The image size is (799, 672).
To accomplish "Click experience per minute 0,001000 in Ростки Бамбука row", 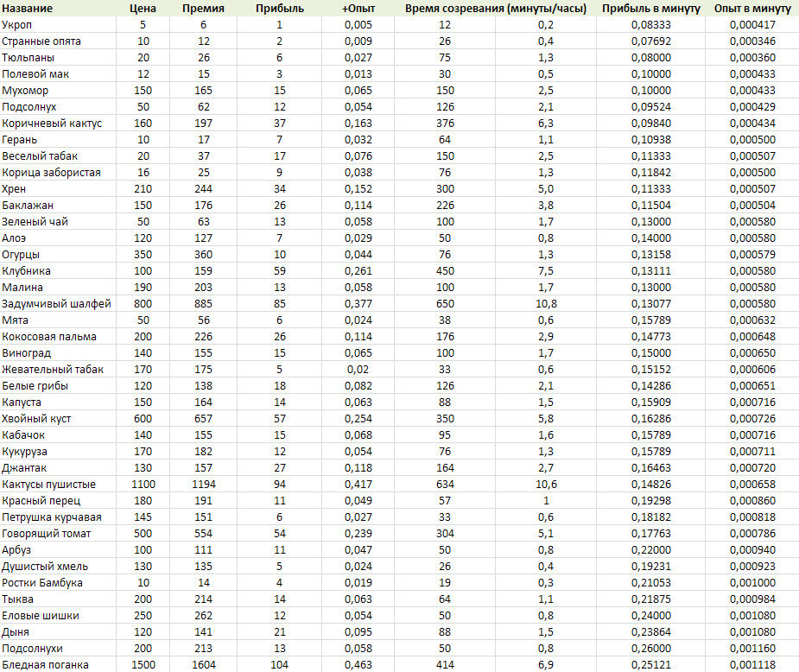I will tap(752, 583).
